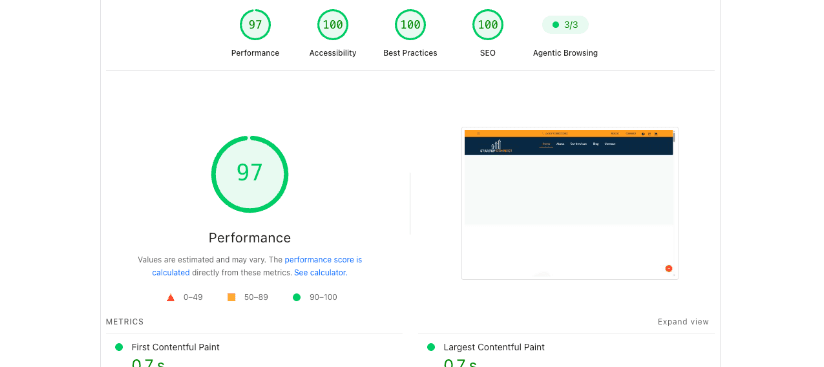The width and height of the screenshot is (824, 367).
Task: Click the '0–49' legend text
Action: tap(193, 297)
